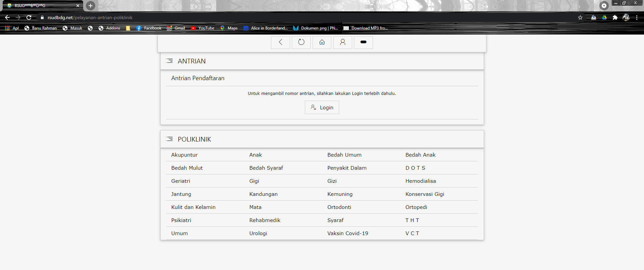Open the user profile icon in page toolbar

(343, 42)
